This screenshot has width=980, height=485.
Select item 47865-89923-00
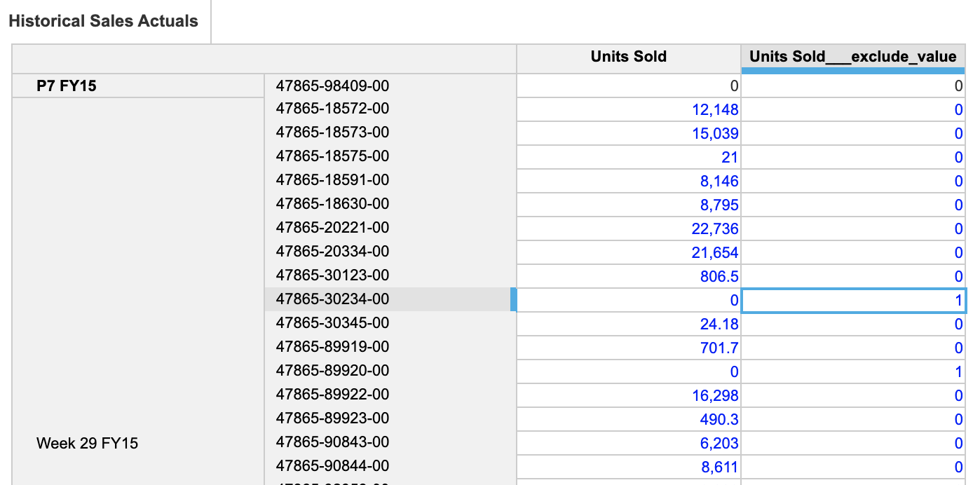coord(390,419)
